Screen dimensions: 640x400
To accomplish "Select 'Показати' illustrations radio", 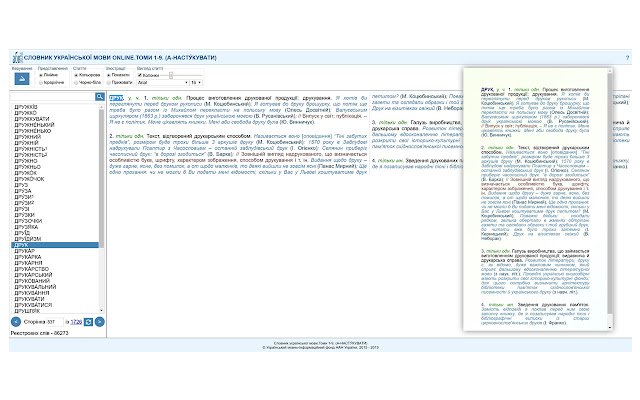I will (109, 76).
